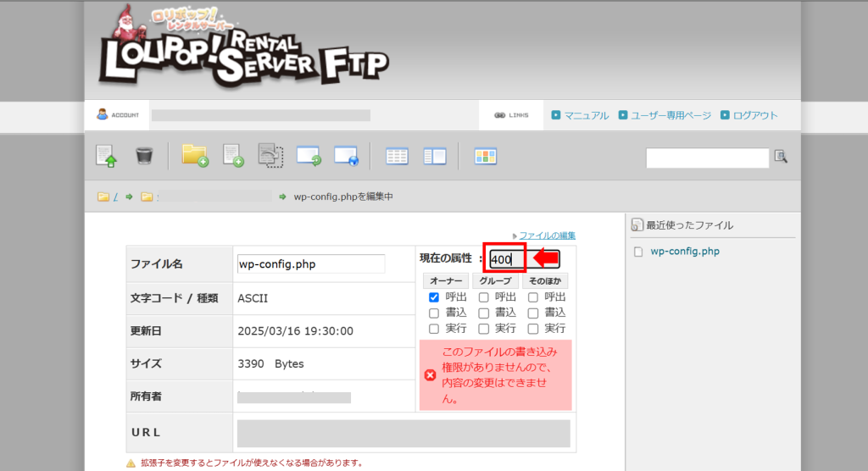Click the 現在の属性 permission value field
The height and width of the screenshot is (471, 868).
tap(505, 259)
